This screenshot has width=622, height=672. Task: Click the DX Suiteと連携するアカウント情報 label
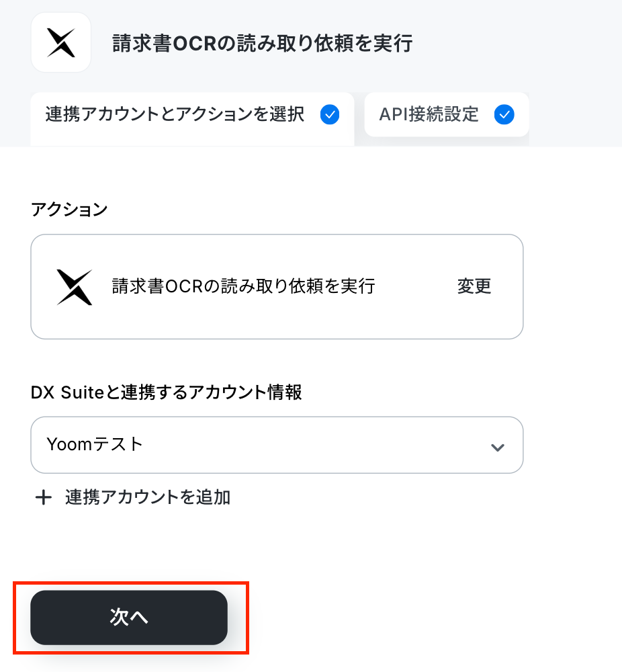(x=166, y=392)
